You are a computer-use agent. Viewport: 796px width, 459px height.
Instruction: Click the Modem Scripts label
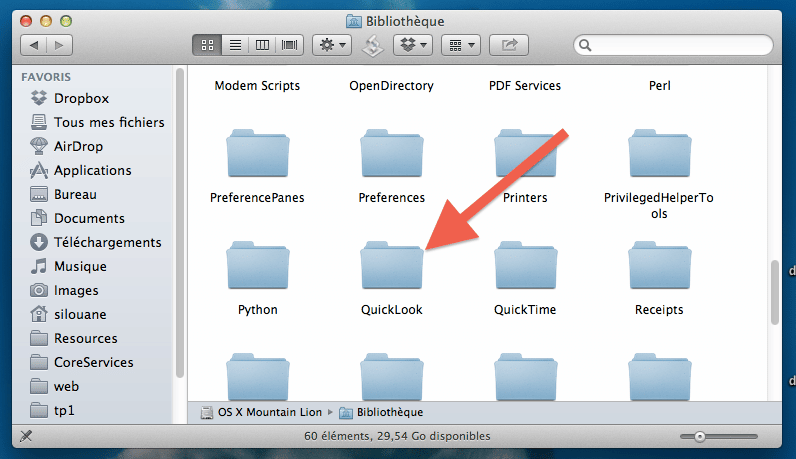coord(257,86)
